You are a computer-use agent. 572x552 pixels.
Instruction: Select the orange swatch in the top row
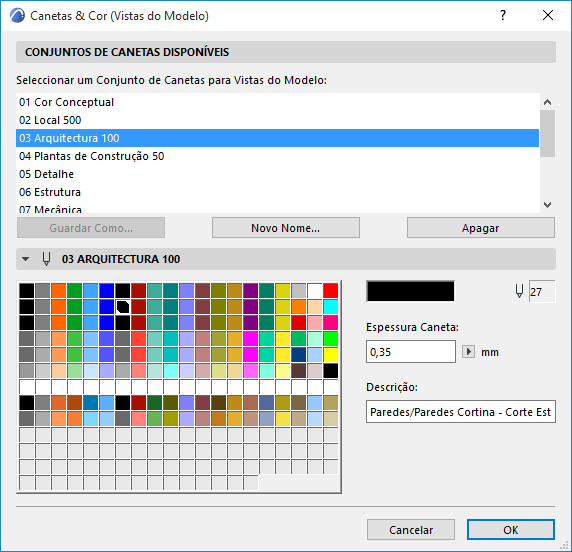[59, 291]
